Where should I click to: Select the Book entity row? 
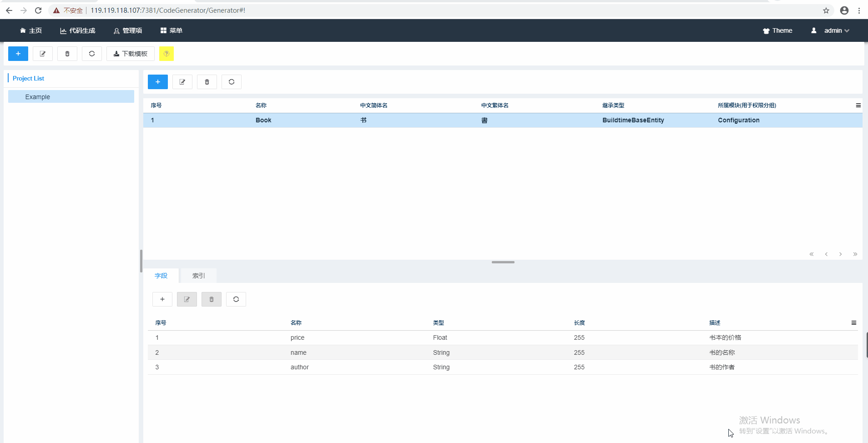pyautogui.click(x=503, y=120)
